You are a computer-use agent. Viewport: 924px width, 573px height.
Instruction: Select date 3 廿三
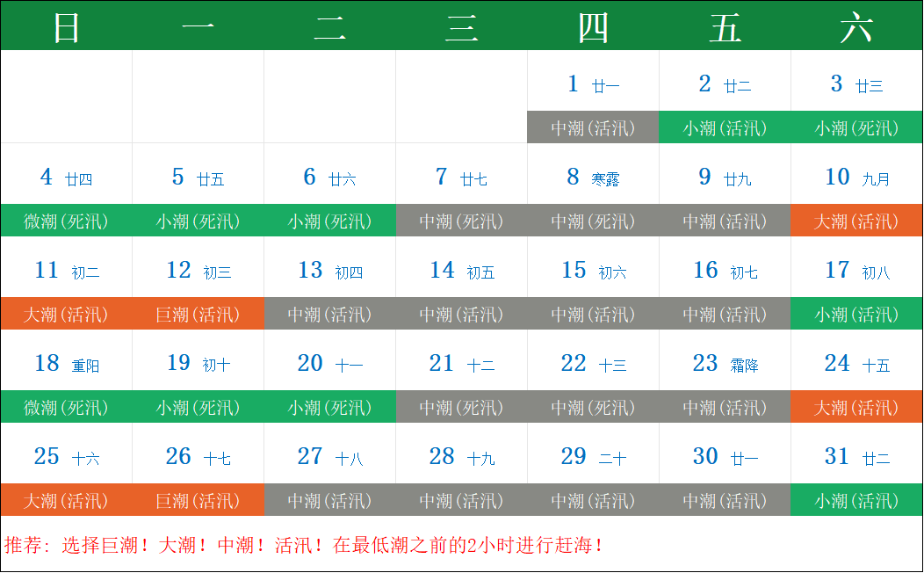[857, 84]
